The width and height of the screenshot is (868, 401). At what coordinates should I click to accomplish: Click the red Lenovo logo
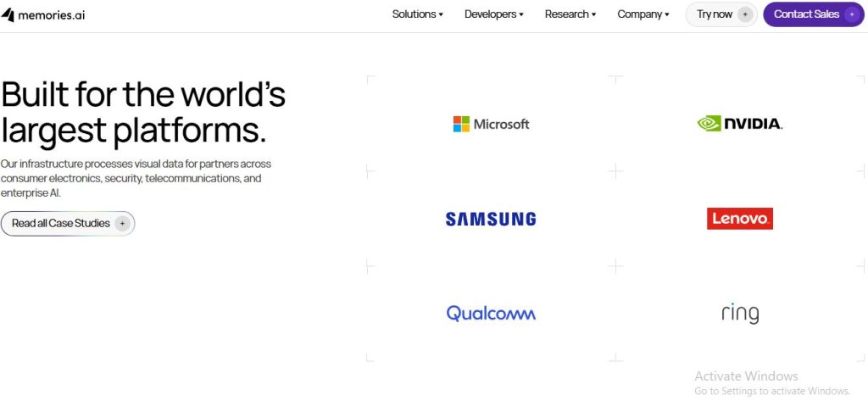[739, 219]
